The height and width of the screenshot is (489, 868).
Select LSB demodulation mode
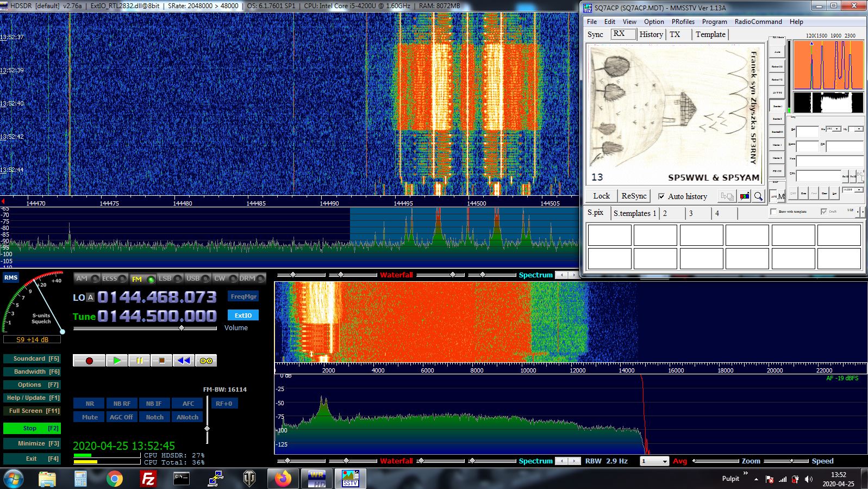pyautogui.click(x=170, y=278)
